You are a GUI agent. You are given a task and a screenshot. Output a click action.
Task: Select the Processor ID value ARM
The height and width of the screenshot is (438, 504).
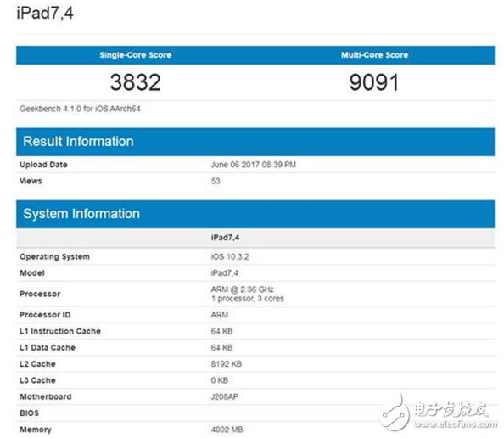(x=220, y=315)
